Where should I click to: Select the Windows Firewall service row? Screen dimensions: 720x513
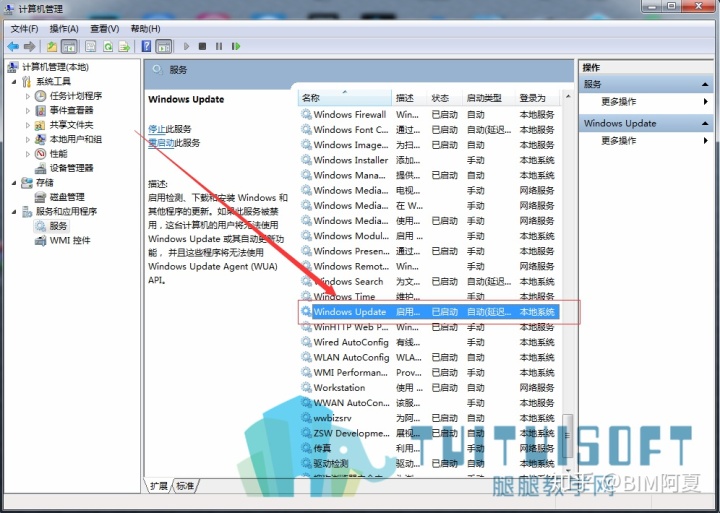[428, 114]
